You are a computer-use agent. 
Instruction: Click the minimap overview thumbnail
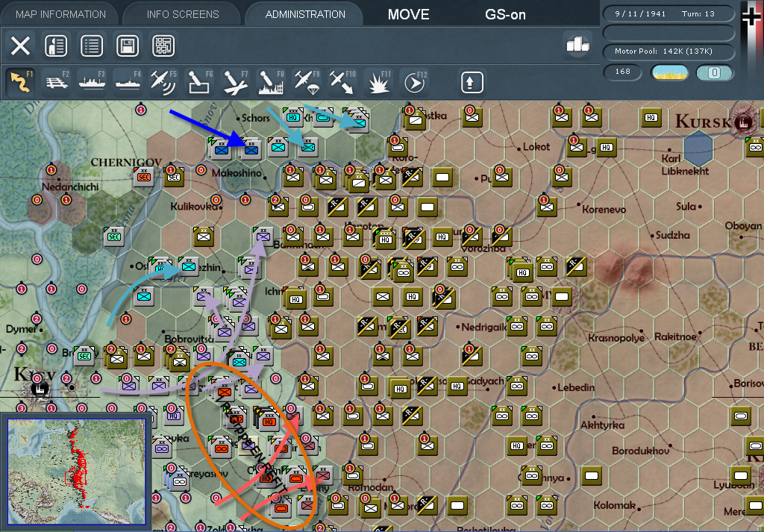77,472
